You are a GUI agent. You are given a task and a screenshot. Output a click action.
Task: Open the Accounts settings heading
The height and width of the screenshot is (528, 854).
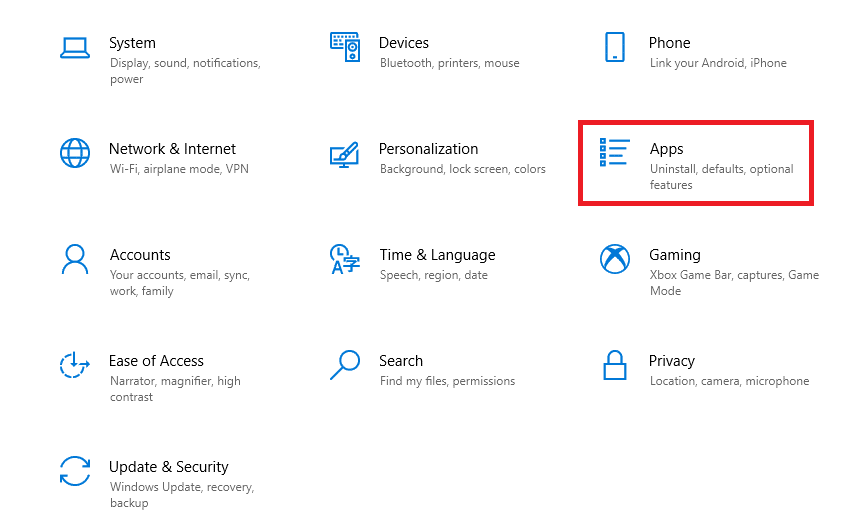pyautogui.click(x=140, y=255)
